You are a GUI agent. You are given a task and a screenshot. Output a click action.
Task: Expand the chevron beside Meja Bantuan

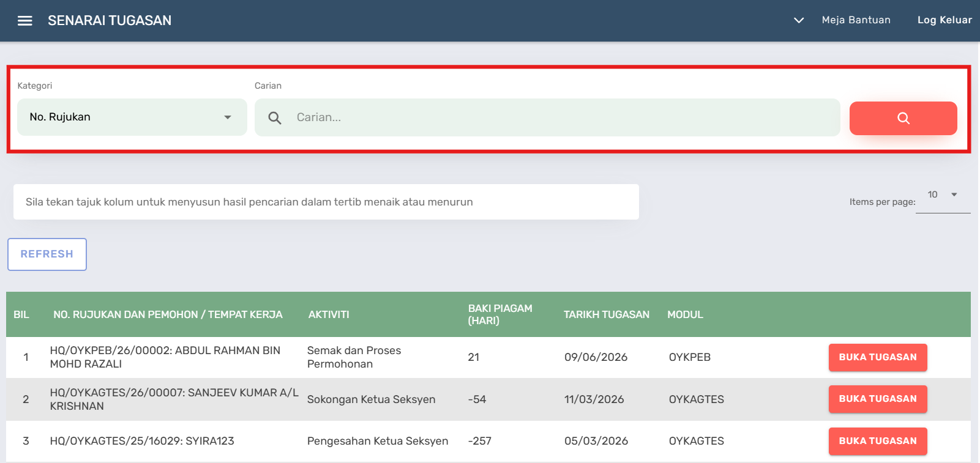(798, 20)
